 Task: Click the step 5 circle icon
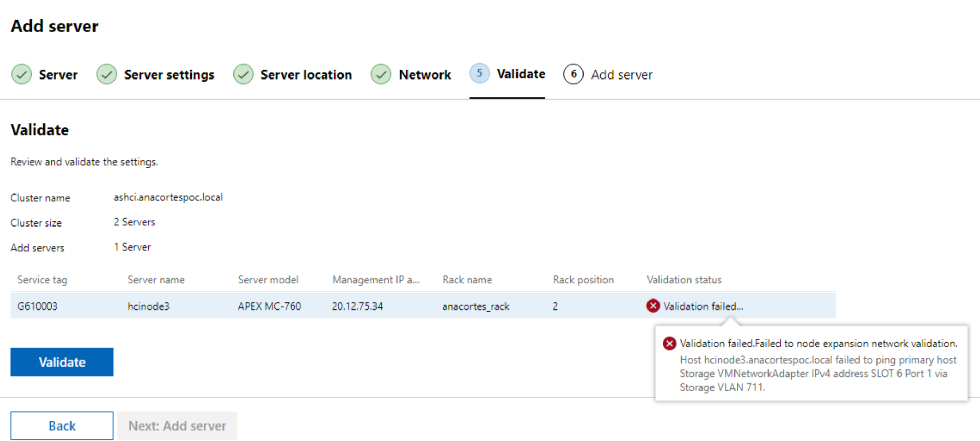(479, 73)
